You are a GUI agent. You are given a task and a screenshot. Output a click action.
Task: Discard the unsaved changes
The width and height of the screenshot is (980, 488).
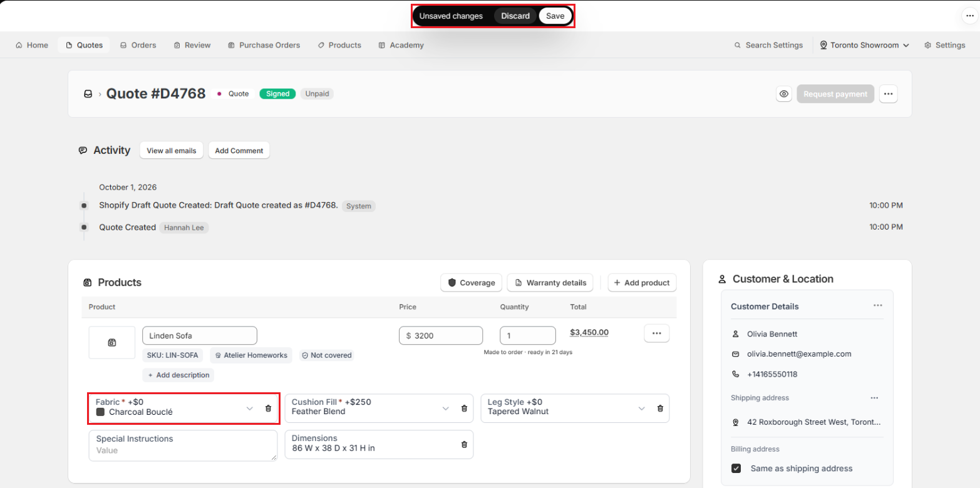[x=515, y=16]
